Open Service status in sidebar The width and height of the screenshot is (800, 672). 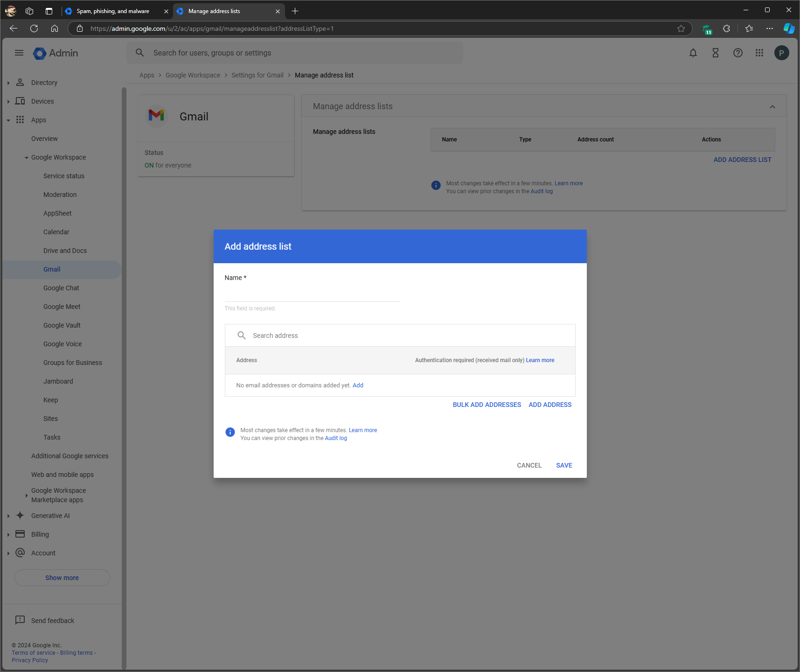tap(64, 176)
